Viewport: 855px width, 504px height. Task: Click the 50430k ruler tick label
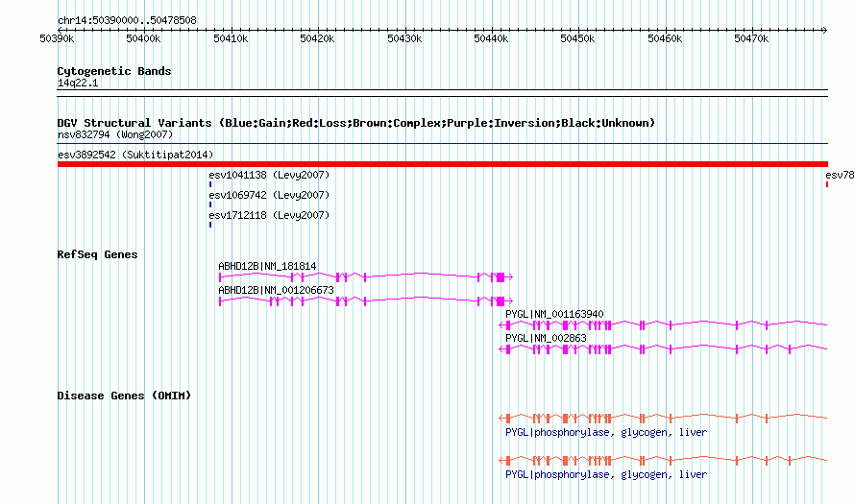coord(404,38)
